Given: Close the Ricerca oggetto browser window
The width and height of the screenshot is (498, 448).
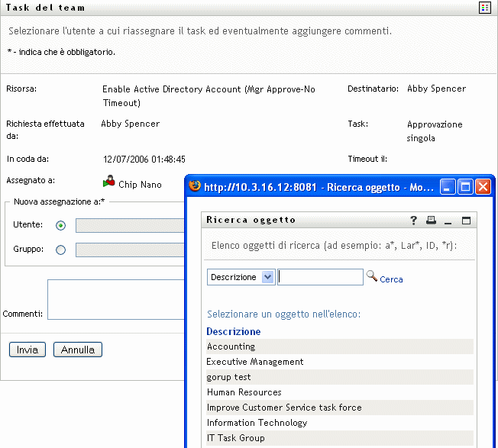Looking at the screenshot, I should pos(483,187).
